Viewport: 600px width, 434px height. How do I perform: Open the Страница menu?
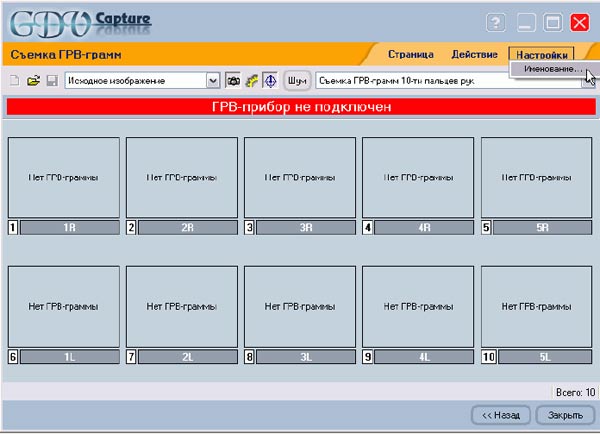[411, 53]
